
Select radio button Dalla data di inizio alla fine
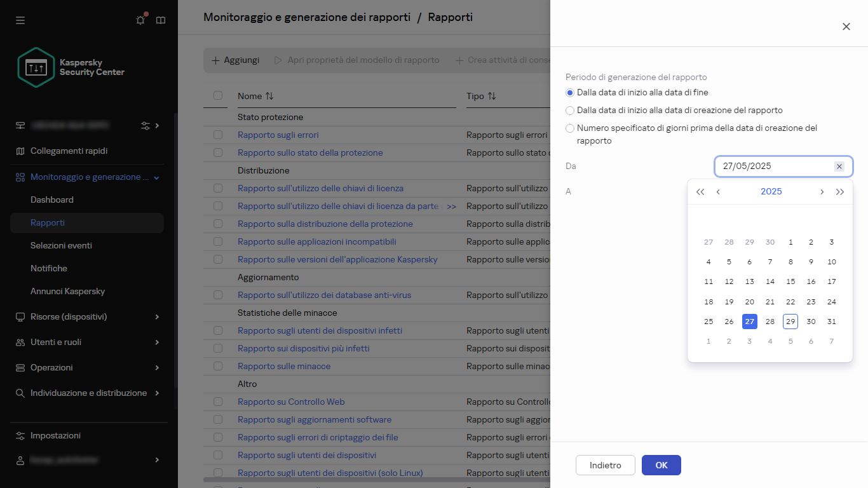click(x=569, y=92)
